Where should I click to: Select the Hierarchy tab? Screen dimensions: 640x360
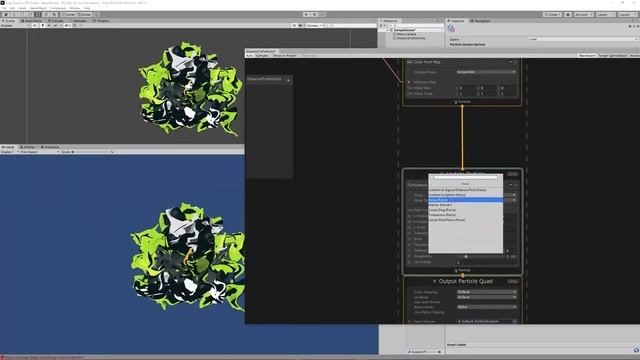click(390, 21)
